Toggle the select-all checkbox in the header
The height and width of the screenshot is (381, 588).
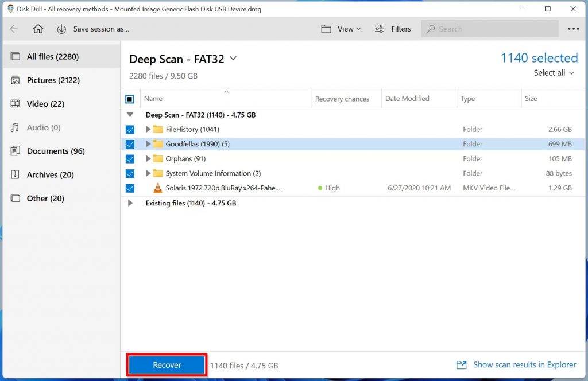(130, 98)
